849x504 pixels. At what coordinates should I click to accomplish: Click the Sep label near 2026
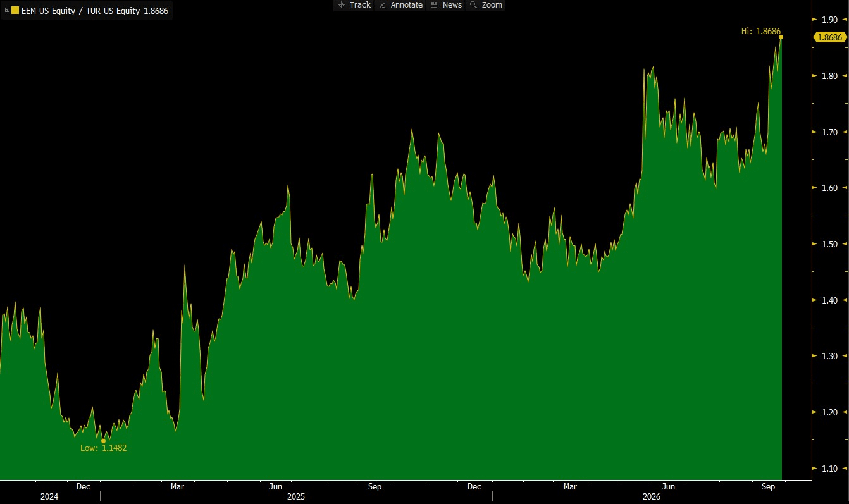coord(769,487)
